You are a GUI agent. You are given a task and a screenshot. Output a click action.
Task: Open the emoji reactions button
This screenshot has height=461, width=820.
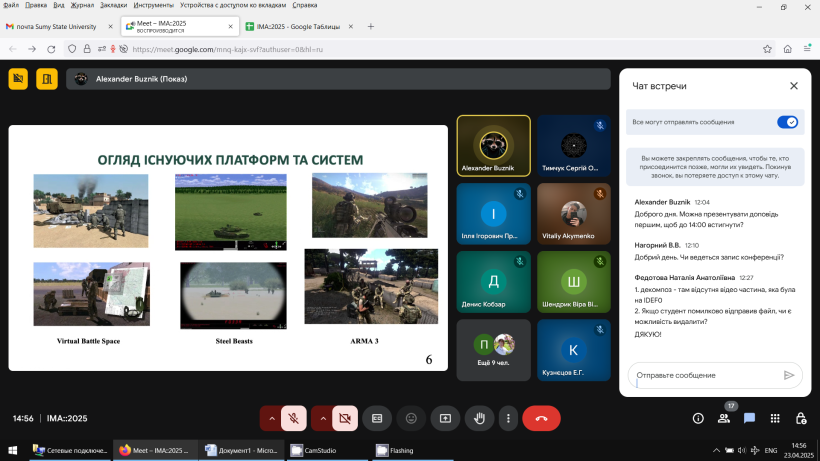pyautogui.click(x=411, y=418)
